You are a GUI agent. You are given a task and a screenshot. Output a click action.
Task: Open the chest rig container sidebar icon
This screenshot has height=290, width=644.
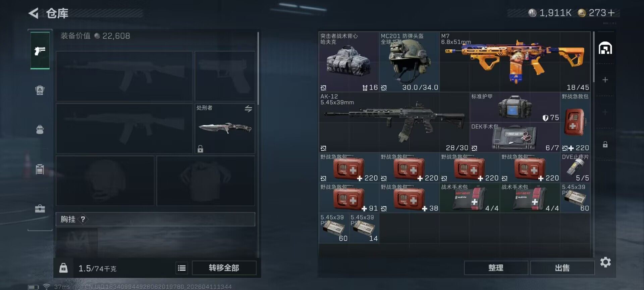click(x=40, y=169)
